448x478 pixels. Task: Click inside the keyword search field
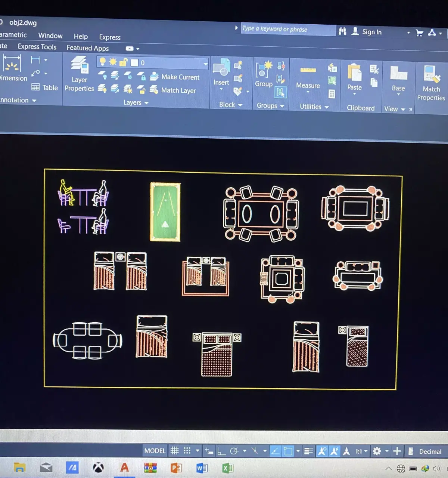287,29
